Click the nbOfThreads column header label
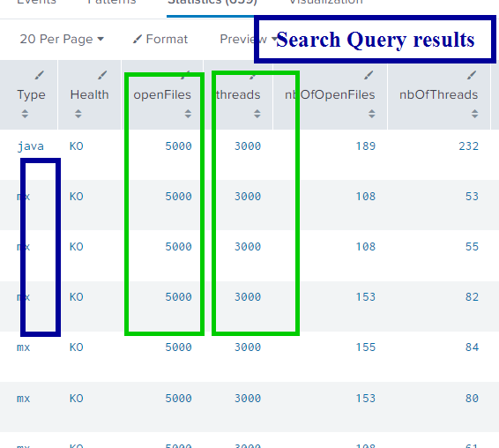 (438, 94)
